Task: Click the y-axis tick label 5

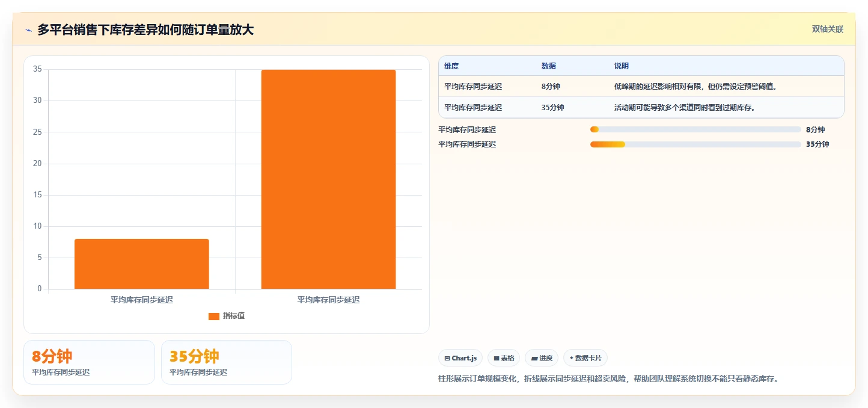Action: tap(39, 258)
